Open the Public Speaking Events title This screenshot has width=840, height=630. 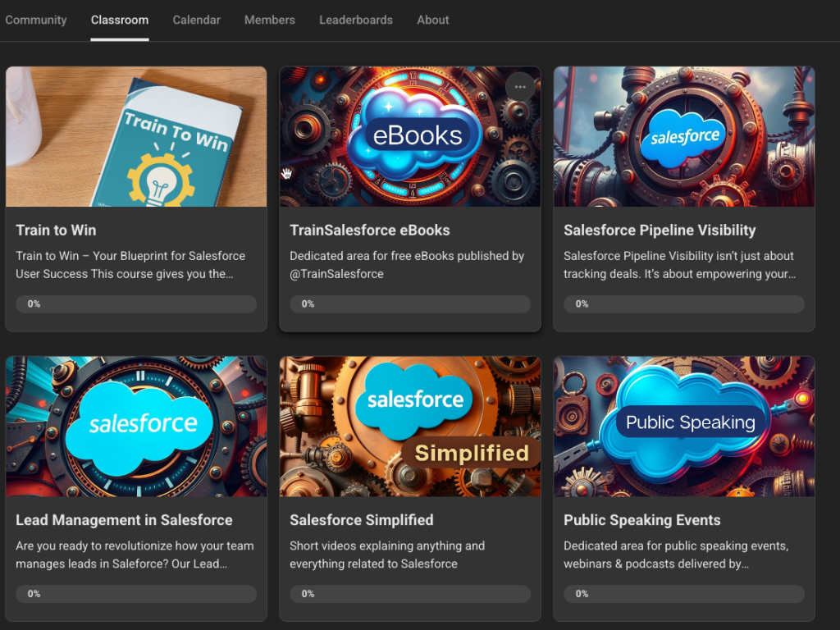pyautogui.click(x=641, y=520)
